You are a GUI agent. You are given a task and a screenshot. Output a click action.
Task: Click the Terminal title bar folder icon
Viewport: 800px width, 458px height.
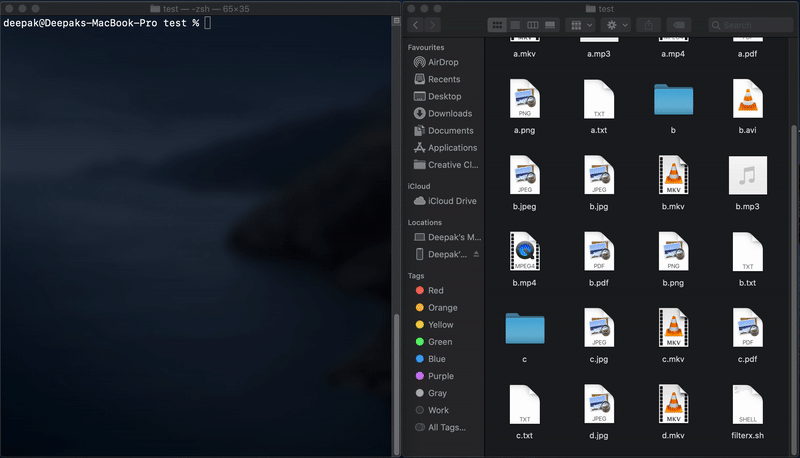155,9
